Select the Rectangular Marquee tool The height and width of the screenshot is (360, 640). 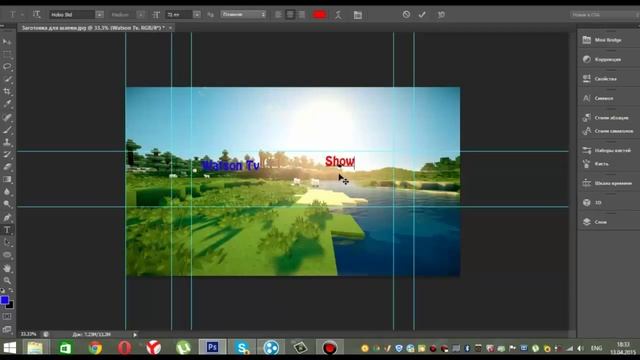coord(7,54)
